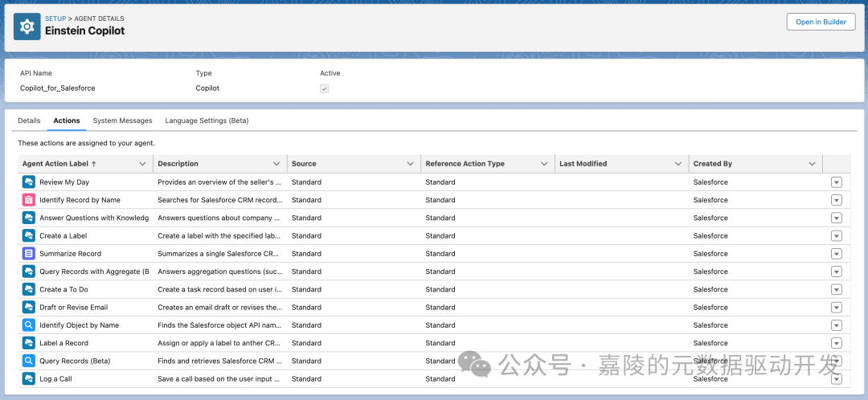Click the Query Records with Aggregate icon
Image resolution: width=868 pixels, height=400 pixels.
[x=29, y=271]
